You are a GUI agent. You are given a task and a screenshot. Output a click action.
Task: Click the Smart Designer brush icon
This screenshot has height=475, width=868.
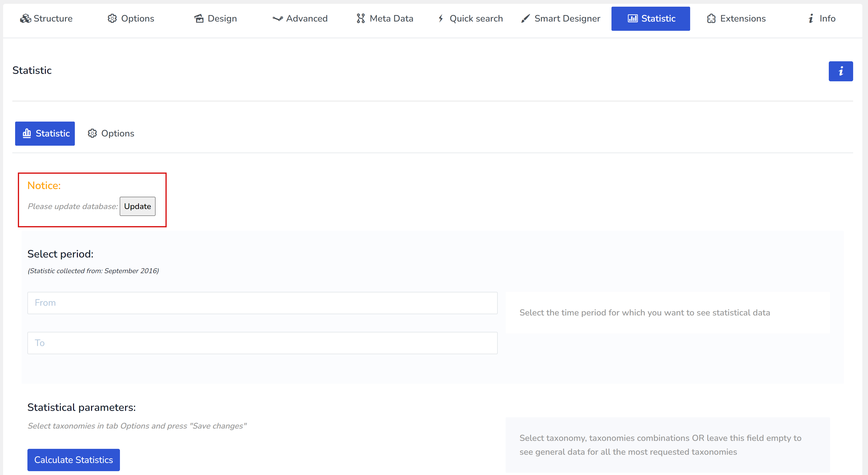click(x=525, y=18)
